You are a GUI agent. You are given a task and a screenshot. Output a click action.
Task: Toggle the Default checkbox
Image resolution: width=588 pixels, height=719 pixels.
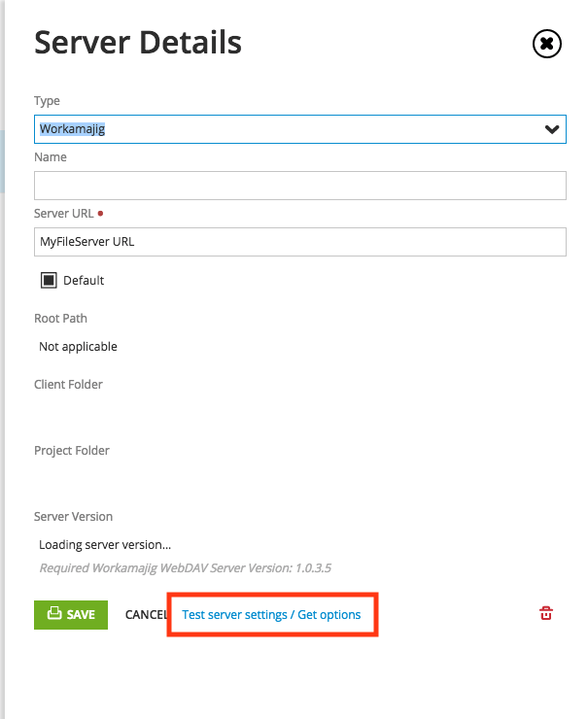point(49,280)
